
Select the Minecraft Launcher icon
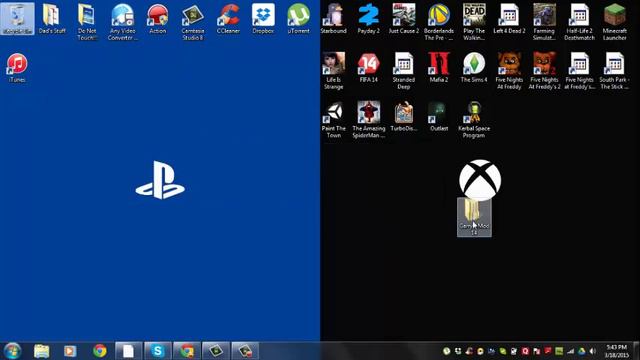614,22
